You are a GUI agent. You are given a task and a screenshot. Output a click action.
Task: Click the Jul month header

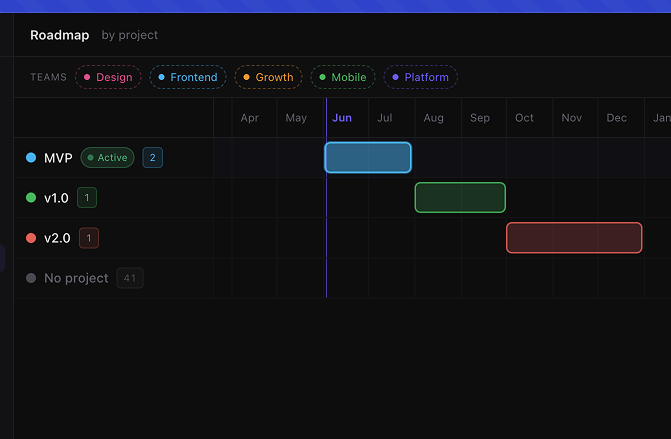click(384, 118)
